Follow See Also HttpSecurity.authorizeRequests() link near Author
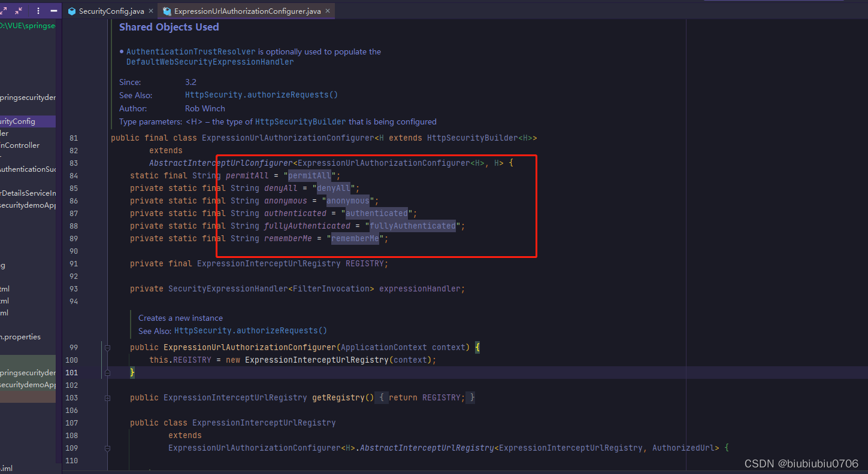This screenshot has width=868, height=474. [262, 95]
